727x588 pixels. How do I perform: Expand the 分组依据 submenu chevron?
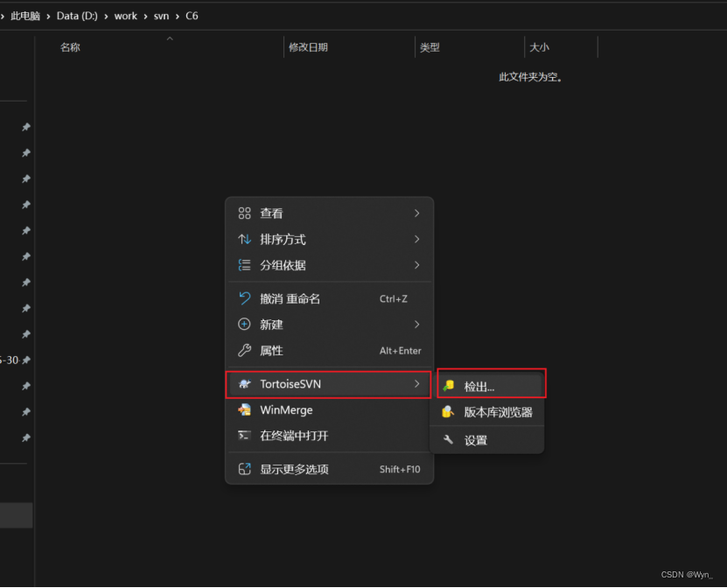click(x=416, y=265)
